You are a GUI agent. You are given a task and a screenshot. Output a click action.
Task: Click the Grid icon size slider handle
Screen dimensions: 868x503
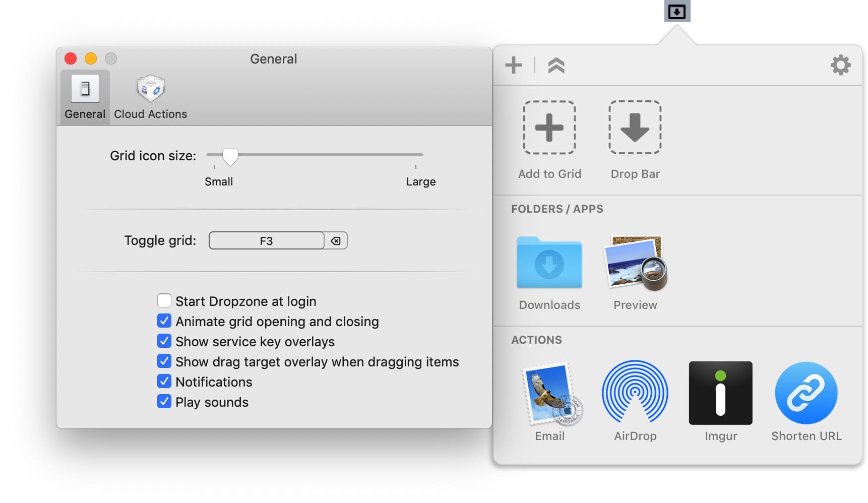pos(230,157)
